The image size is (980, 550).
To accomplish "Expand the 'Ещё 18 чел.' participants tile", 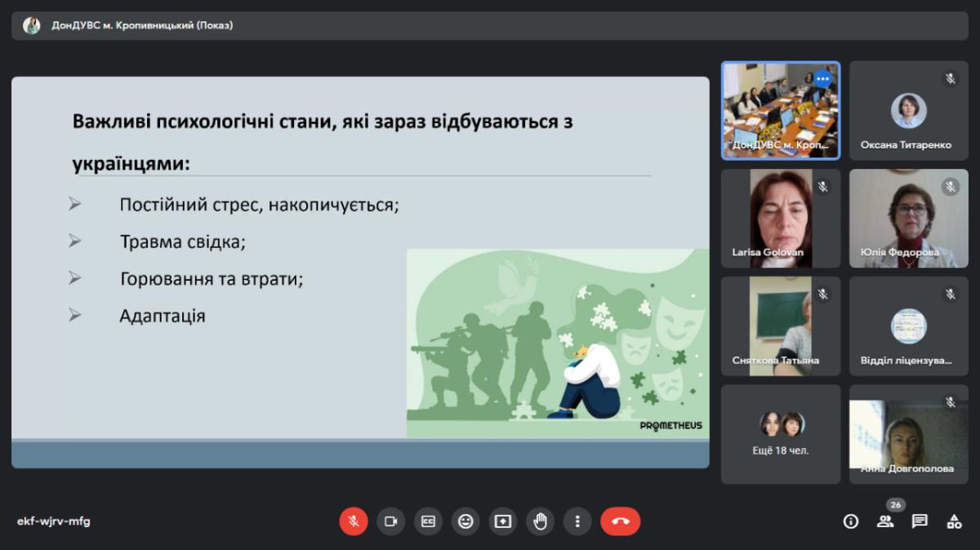I will 780,434.
